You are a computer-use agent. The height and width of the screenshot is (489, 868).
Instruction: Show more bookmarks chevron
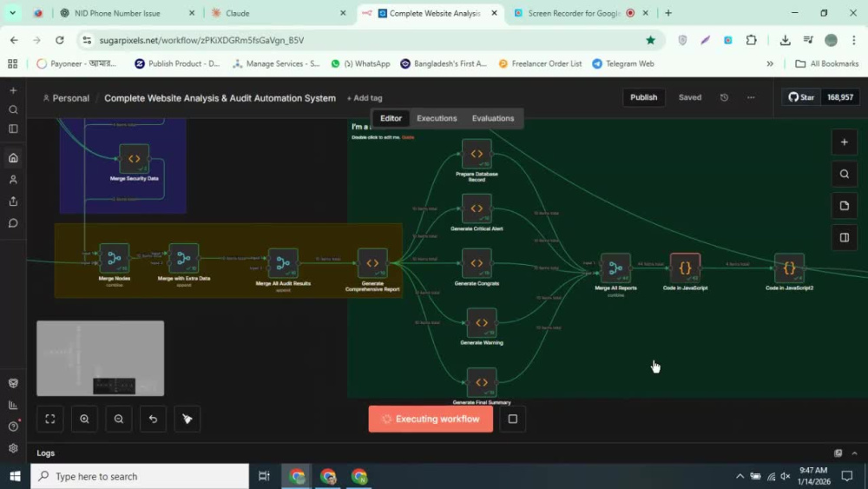click(x=769, y=63)
